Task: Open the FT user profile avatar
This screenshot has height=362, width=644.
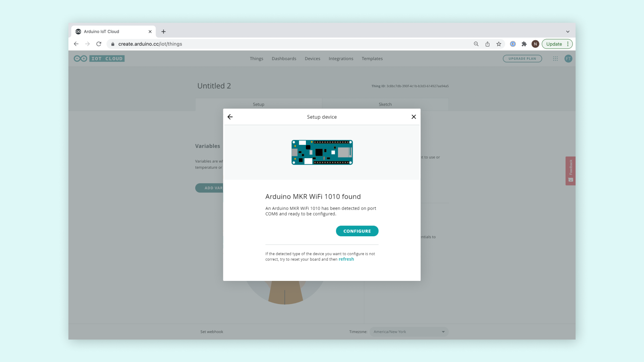Action: point(568,59)
